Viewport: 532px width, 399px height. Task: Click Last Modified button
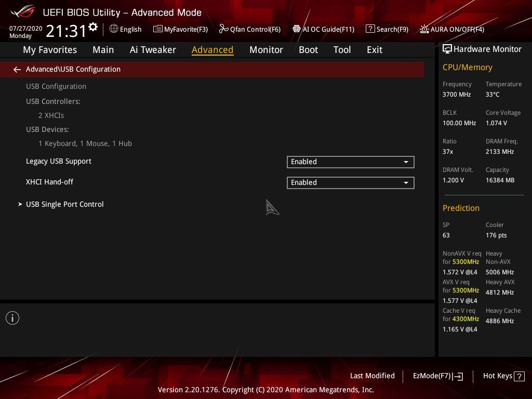coord(372,376)
